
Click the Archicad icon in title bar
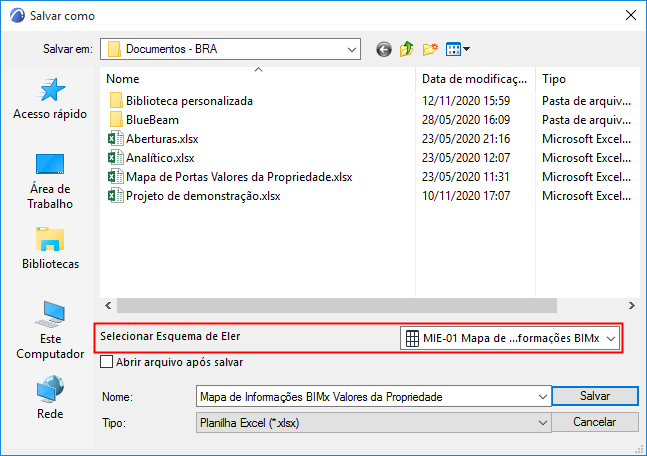click(17, 16)
